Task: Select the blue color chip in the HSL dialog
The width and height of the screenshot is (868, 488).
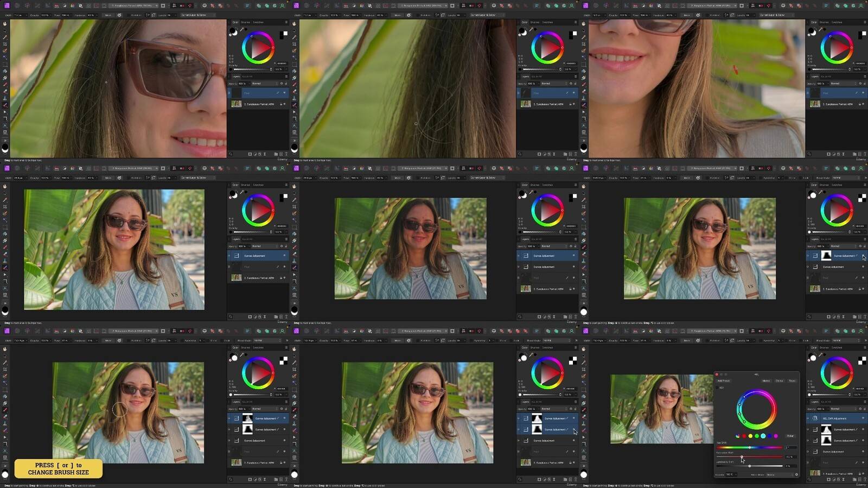Action: coord(769,436)
